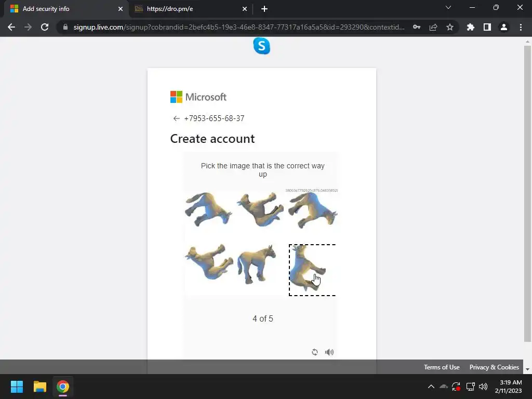Reload the current page
Image resolution: width=532 pixels, height=399 pixels.
point(45,27)
